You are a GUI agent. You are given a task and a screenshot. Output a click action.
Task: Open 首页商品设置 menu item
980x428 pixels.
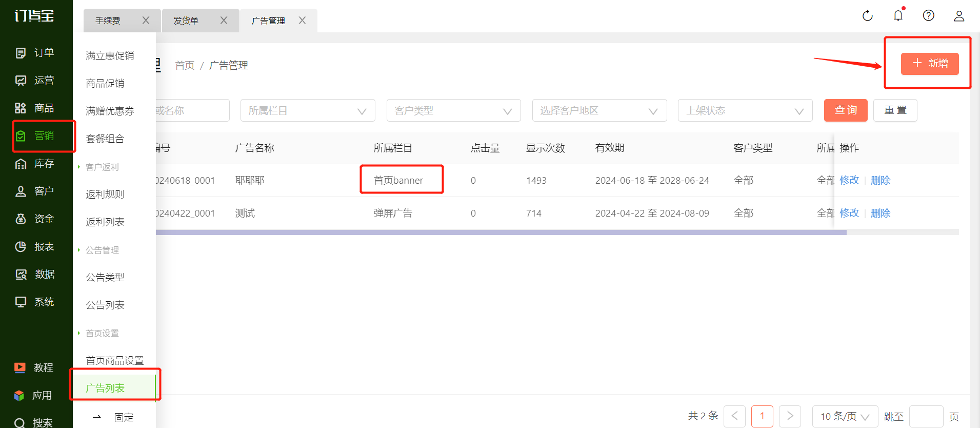(114, 360)
